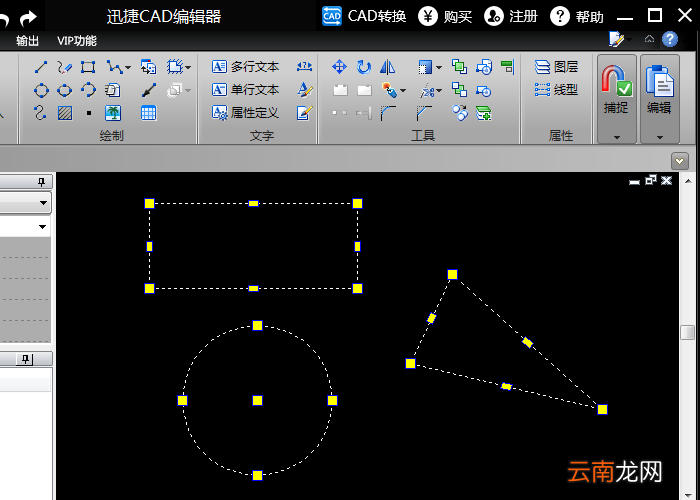The width and height of the screenshot is (700, 500).
Task: Click the text style brush icon
Action: (305, 90)
